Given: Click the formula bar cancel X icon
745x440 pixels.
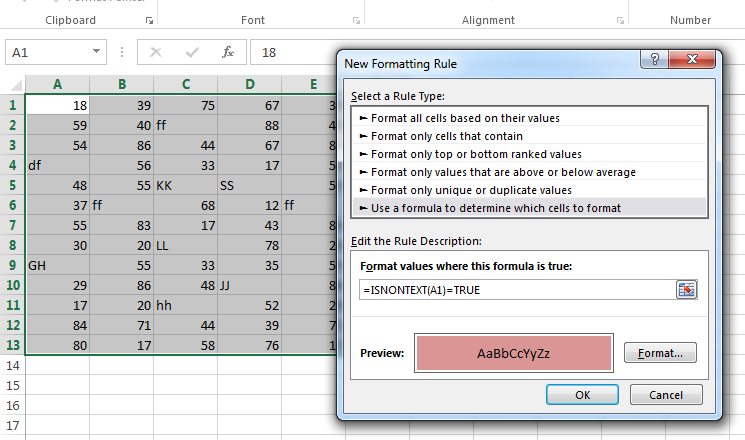Looking at the screenshot, I should click(x=156, y=52).
